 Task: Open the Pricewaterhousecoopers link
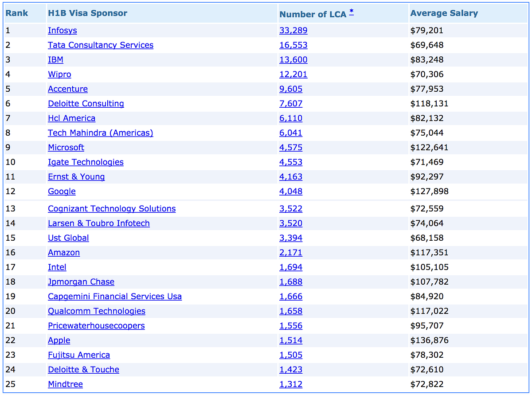click(x=96, y=326)
